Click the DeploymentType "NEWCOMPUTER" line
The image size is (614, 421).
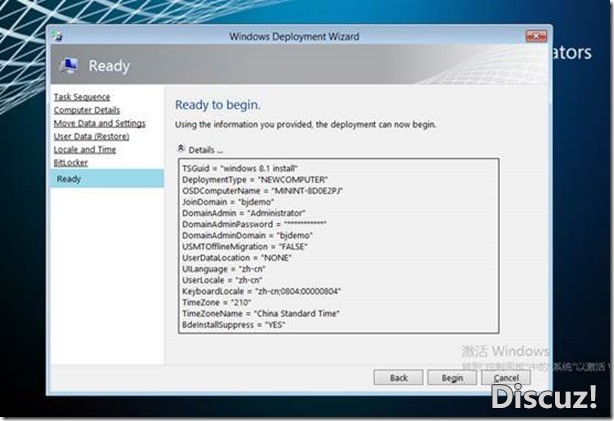(255, 180)
